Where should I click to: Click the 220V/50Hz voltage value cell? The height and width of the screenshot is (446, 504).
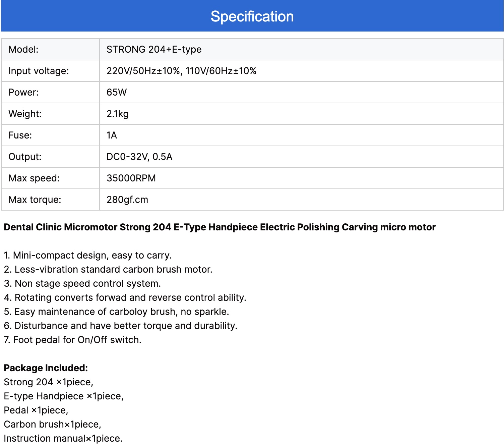[x=181, y=71]
